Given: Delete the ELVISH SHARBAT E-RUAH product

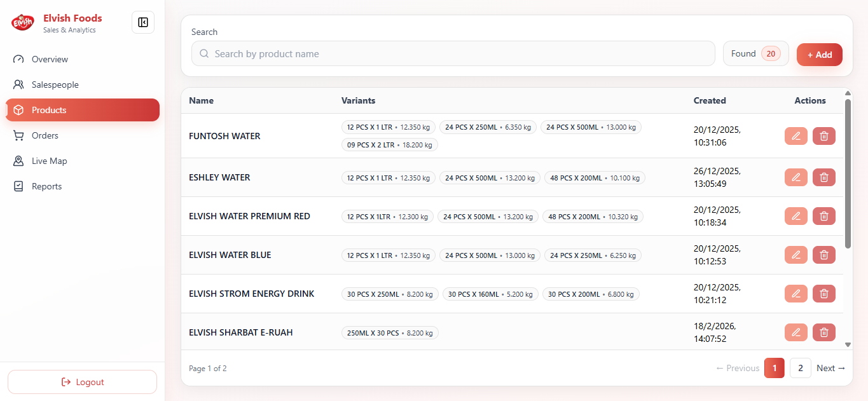Looking at the screenshot, I should [824, 332].
